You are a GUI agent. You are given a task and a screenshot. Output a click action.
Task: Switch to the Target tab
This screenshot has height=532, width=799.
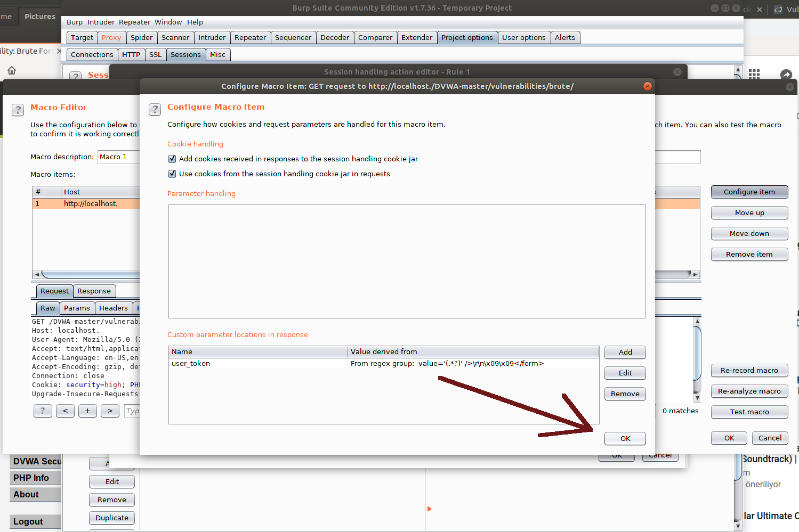point(82,37)
